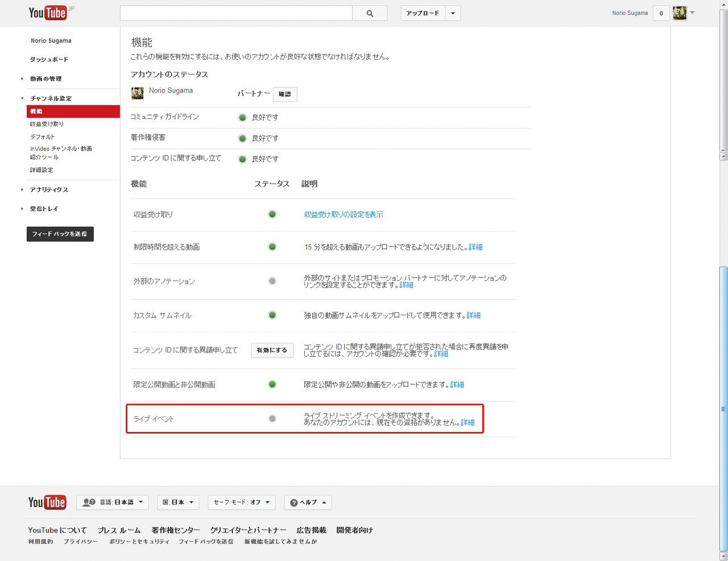Click gray status dot for ライブ イベント
Screen dimensions: 728x561
click(x=272, y=419)
